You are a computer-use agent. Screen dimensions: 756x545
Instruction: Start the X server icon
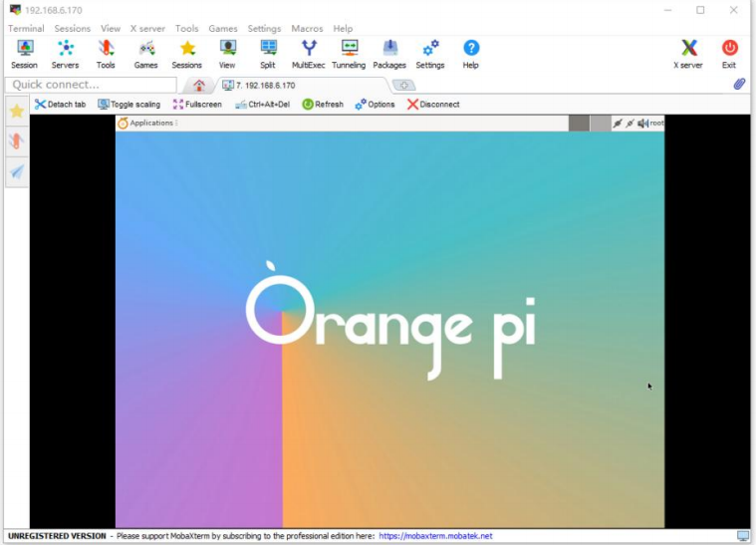688,54
